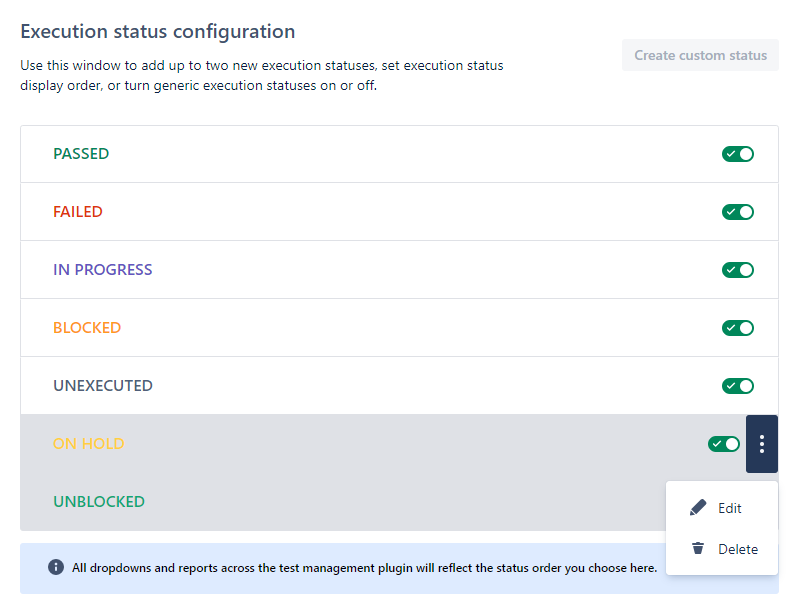The height and width of the screenshot is (610, 791).
Task: Disable the ON HOLD status toggle
Action: (724, 444)
